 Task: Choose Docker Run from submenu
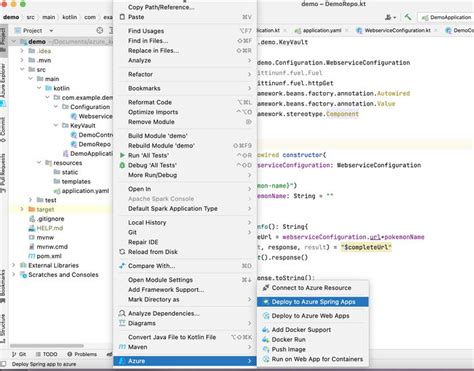click(x=313, y=339)
